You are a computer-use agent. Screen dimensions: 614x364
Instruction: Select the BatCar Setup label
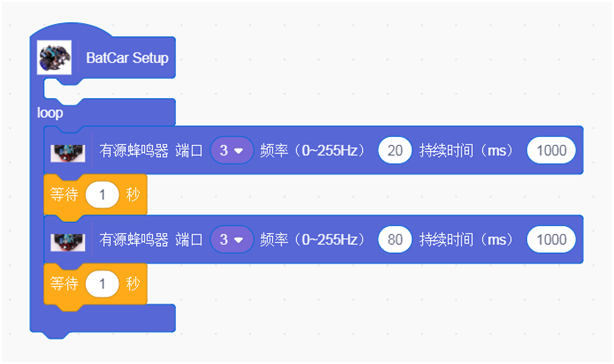[x=127, y=58]
